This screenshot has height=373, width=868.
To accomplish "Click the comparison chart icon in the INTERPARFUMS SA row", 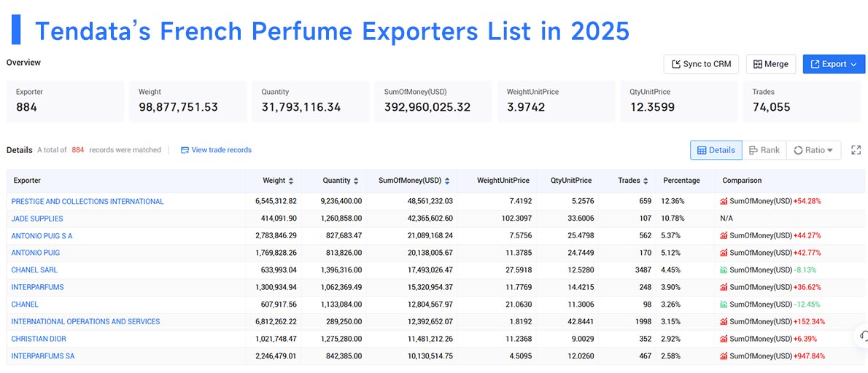I will click(724, 356).
